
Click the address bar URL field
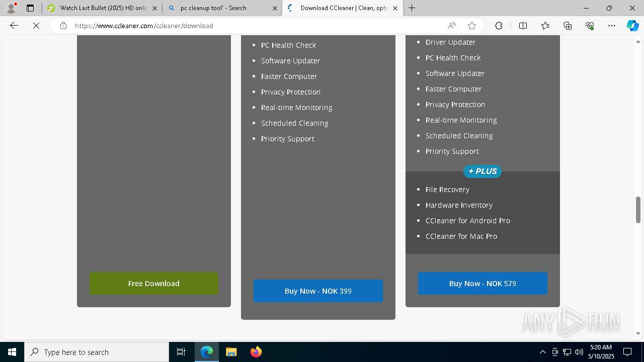tap(257, 26)
